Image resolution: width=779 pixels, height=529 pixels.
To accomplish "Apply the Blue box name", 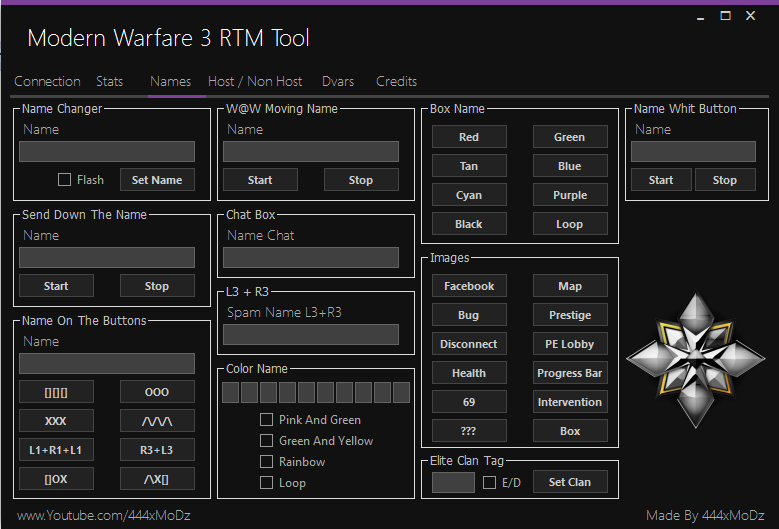I will pyautogui.click(x=570, y=166).
